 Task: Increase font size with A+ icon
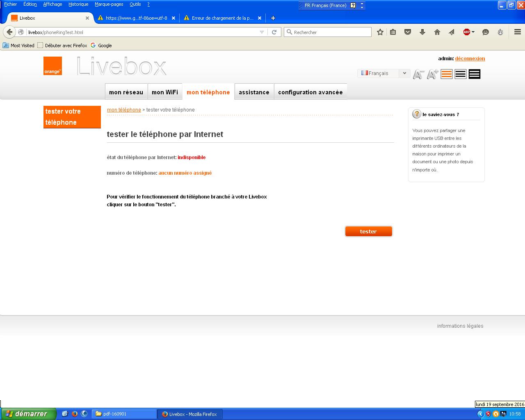(433, 74)
